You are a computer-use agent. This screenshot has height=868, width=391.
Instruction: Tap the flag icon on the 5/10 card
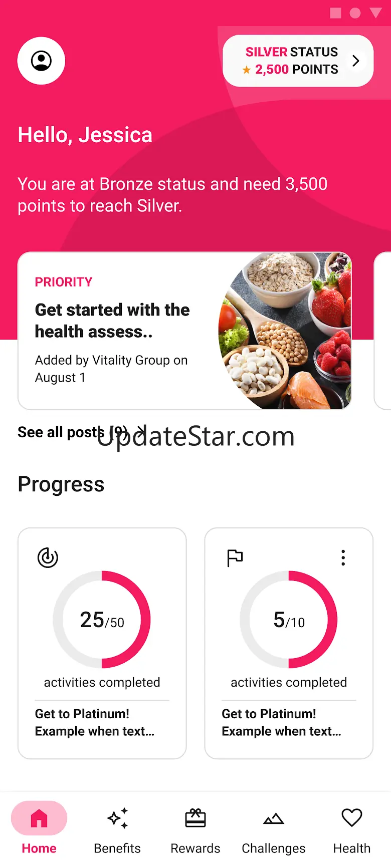[235, 557]
